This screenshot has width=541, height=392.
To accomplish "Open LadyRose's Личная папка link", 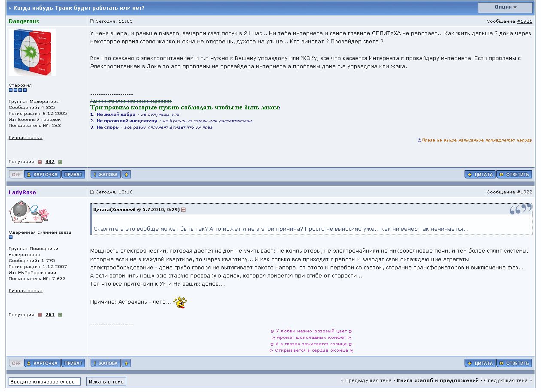I will pyautogui.click(x=25, y=291).
